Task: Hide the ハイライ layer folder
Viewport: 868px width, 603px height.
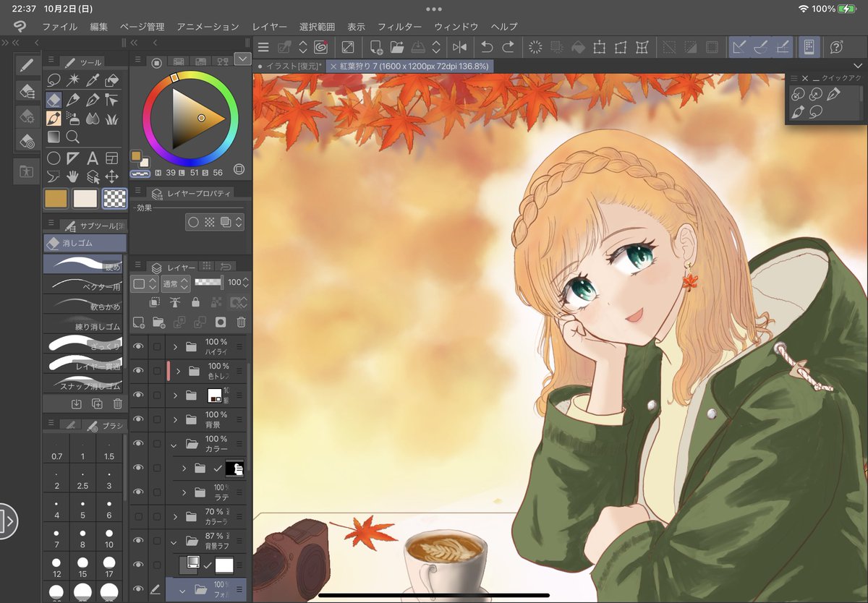Action: (138, 346)
